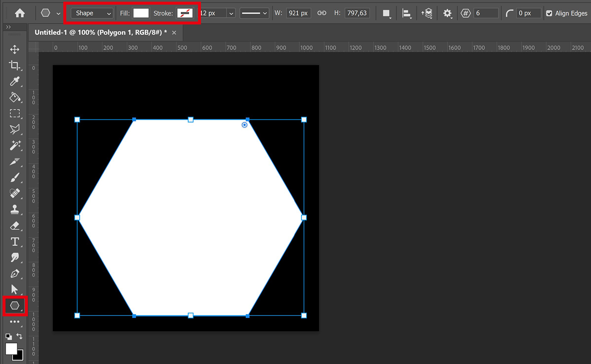591x364 pixels.
Task: Open the Shape tool mode dropdown
Action: [x=91, y=13]
